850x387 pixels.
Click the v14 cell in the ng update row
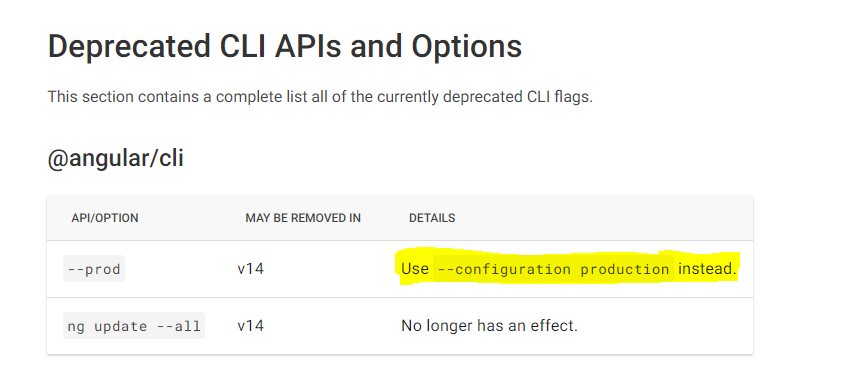(250, 326)
